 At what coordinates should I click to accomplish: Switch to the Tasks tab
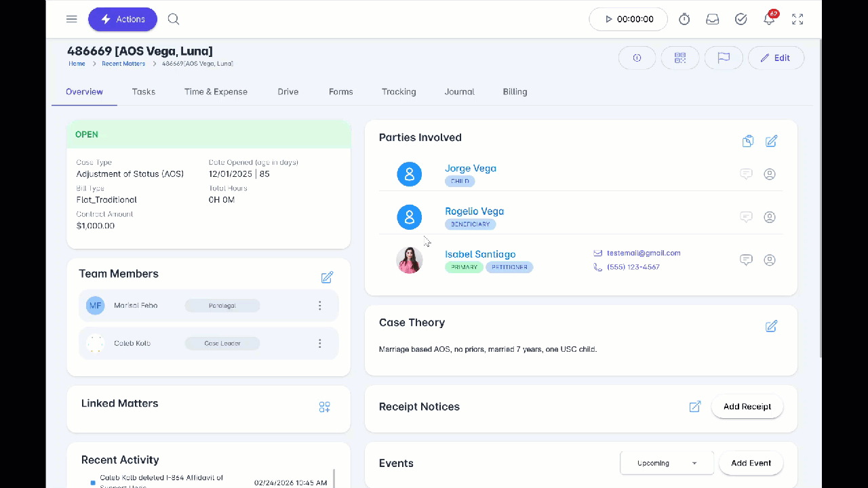[144, 91]
